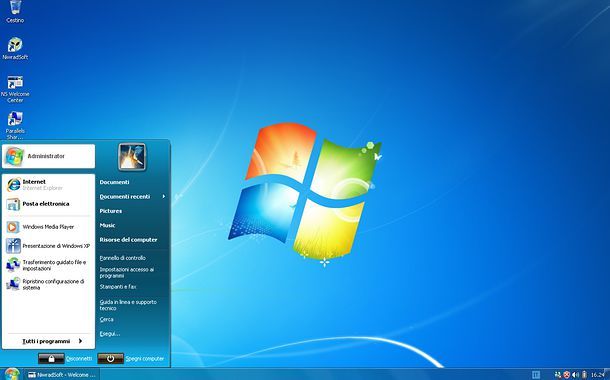Open the Cestino recycle bin icon
The height and width of the screenshot is (380, 610).
tap(15, 12)
